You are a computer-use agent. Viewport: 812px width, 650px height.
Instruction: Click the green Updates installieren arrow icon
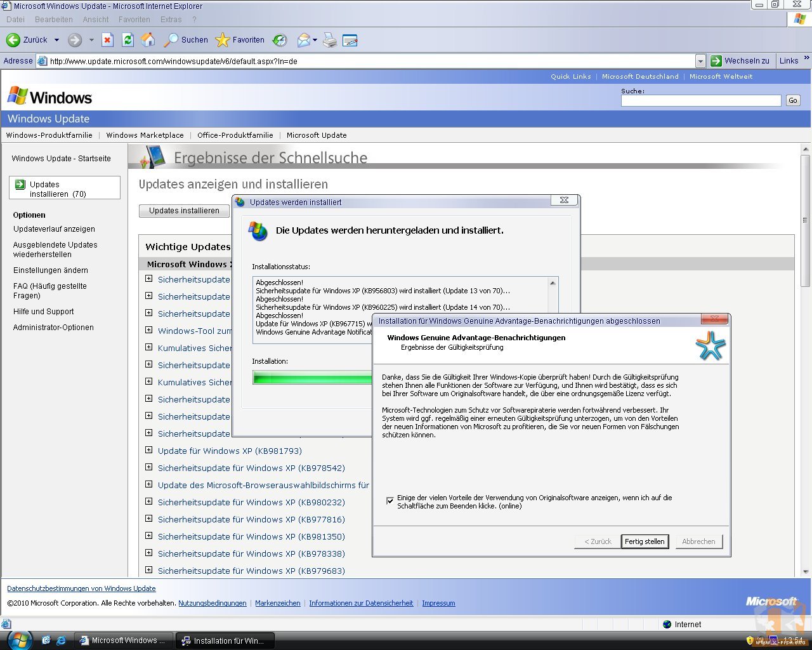20,184
